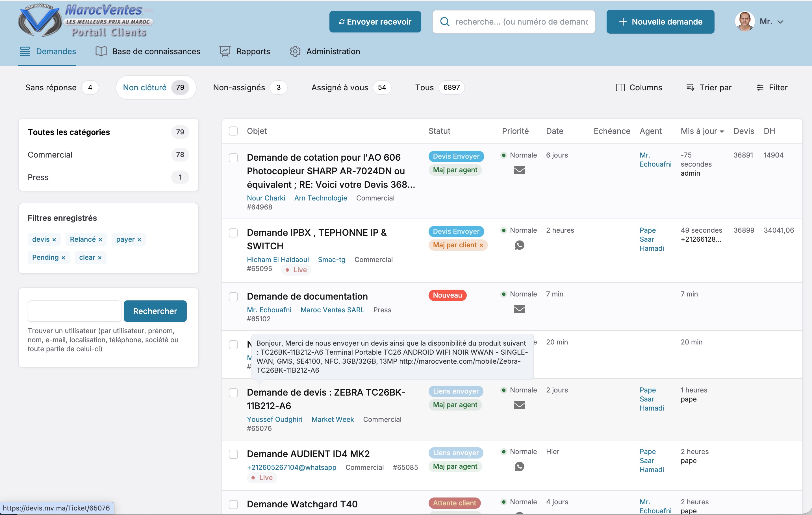This screenshot has height=515, width=812.
Task: Click the Nouvelle demande button
Action: coord(660,22)
